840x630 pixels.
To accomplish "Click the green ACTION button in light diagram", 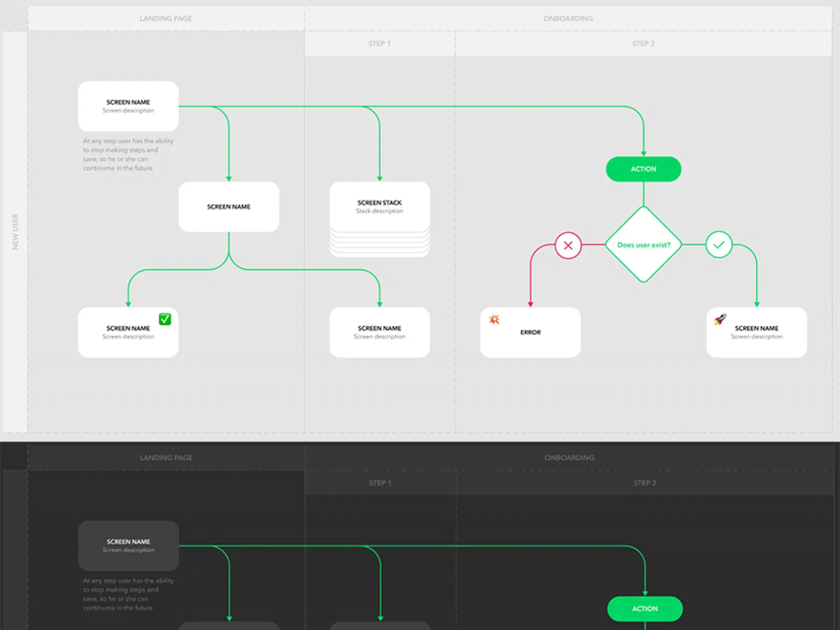I will click(643, 169).
